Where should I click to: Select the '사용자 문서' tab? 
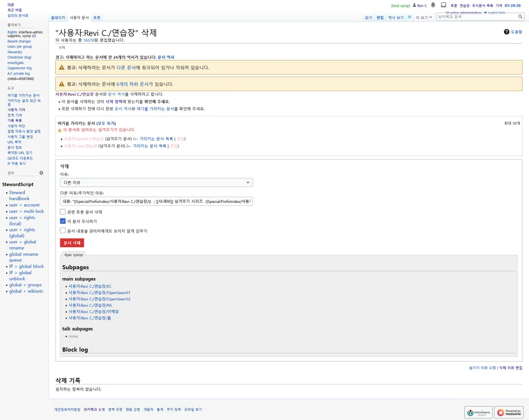click(79, 17)
